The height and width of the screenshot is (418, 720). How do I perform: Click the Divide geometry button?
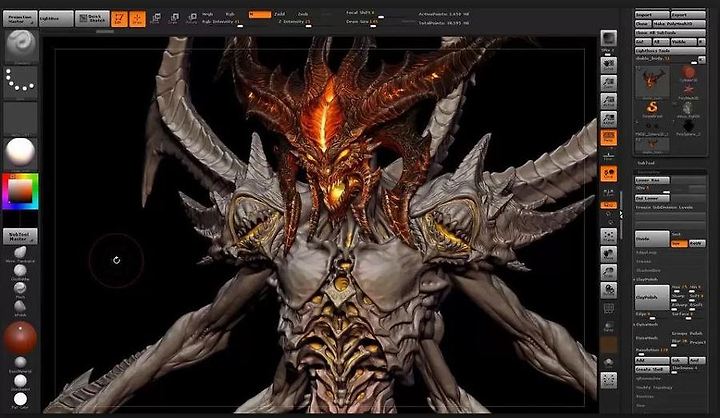[x=652, y=239]
